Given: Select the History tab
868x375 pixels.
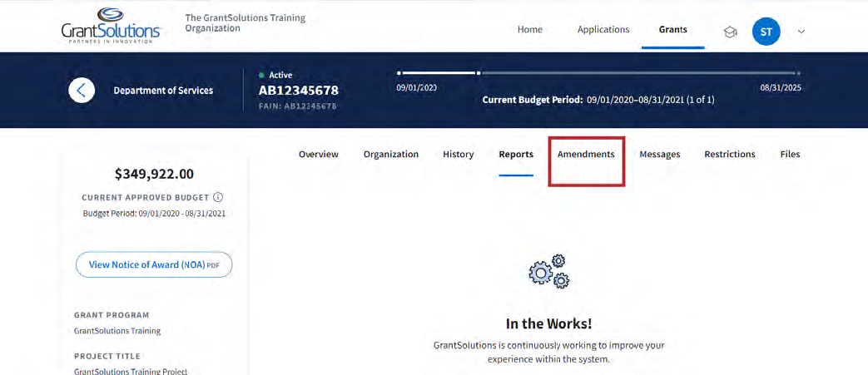Looking at the screenshot, I should (458, 155).
